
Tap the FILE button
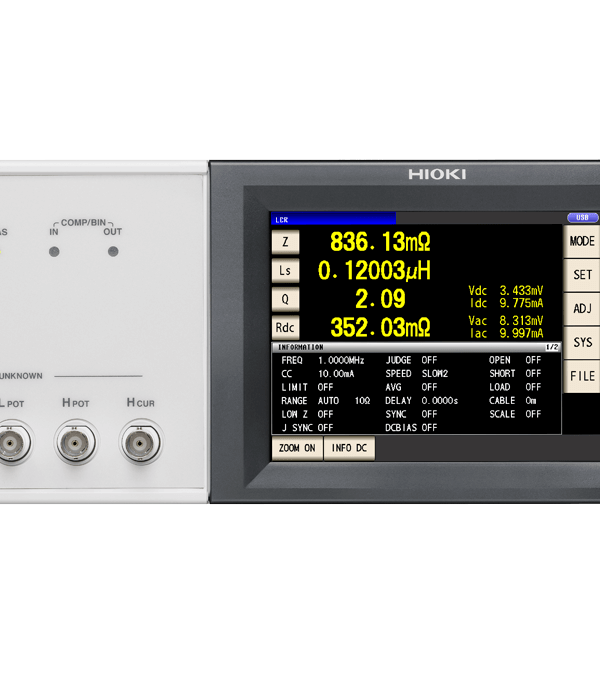581,376
